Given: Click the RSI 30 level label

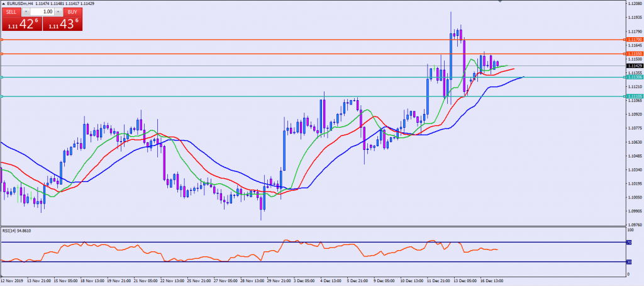Looking at the screenshot, I should [x=628, y=262].
